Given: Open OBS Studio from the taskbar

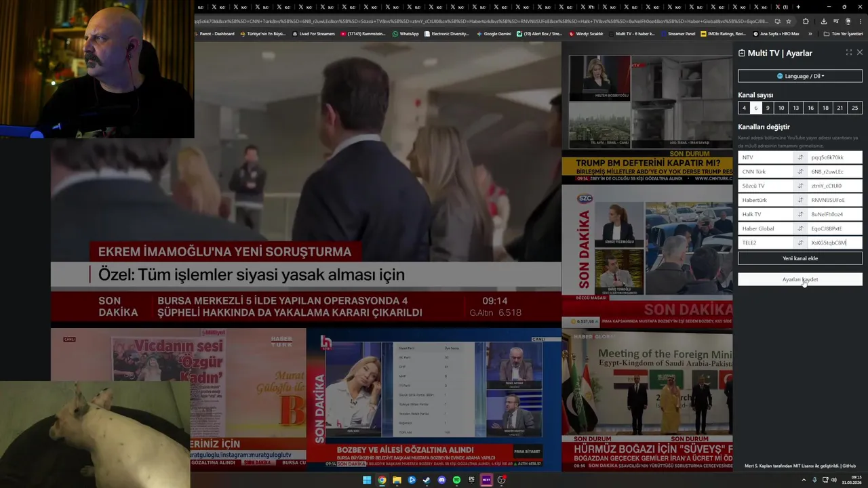Looking at the screenshot, I should (501, 480).
